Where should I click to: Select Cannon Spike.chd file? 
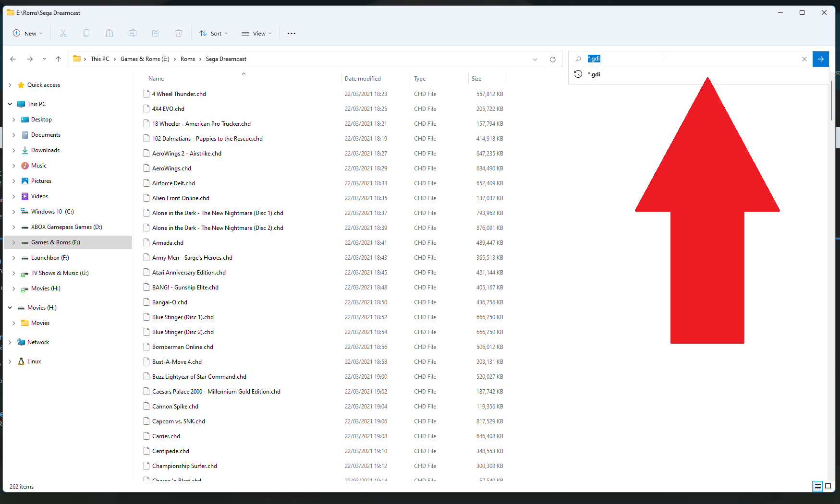175,407
